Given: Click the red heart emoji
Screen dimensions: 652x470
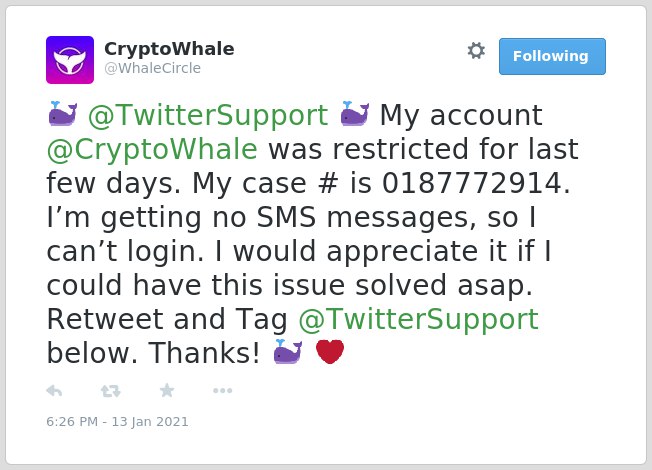Looking at the screenshot, I should (x=330, y=352).
